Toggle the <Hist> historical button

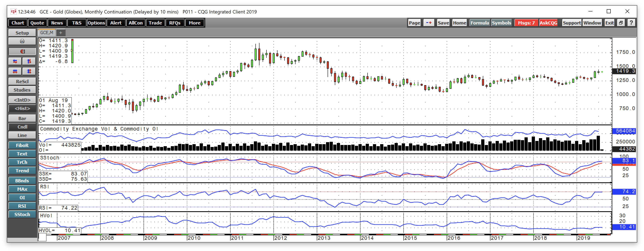point(22,108)
